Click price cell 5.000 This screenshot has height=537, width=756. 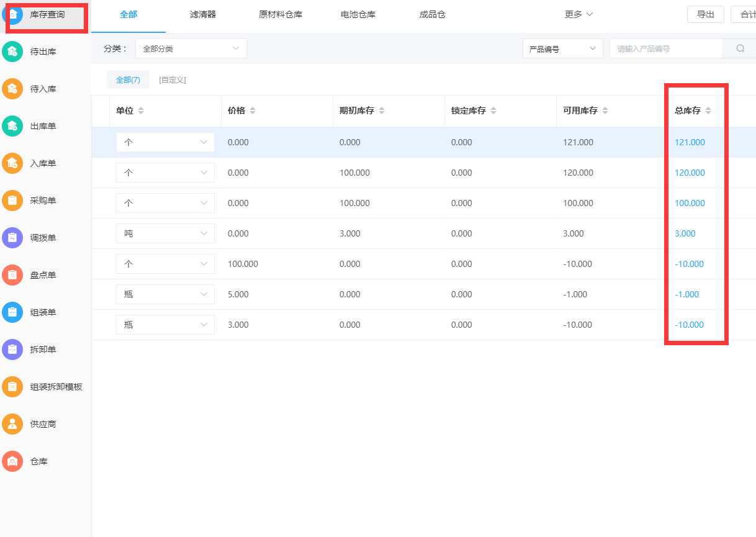pyautogui.click(x=238, y=294)
